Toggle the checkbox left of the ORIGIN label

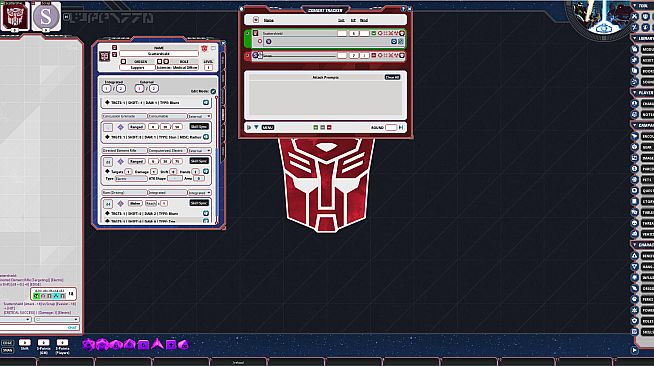123,62
